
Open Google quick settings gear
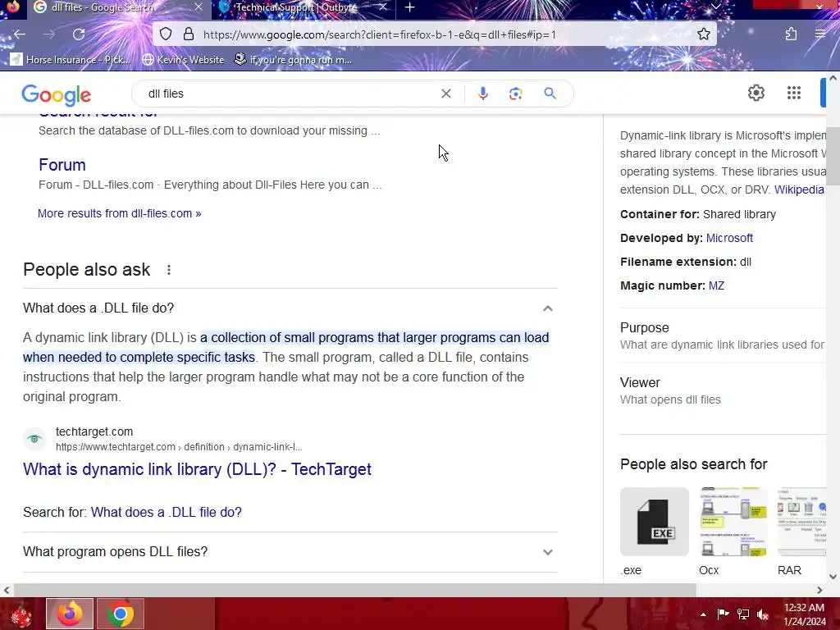[x=756, y=94]
